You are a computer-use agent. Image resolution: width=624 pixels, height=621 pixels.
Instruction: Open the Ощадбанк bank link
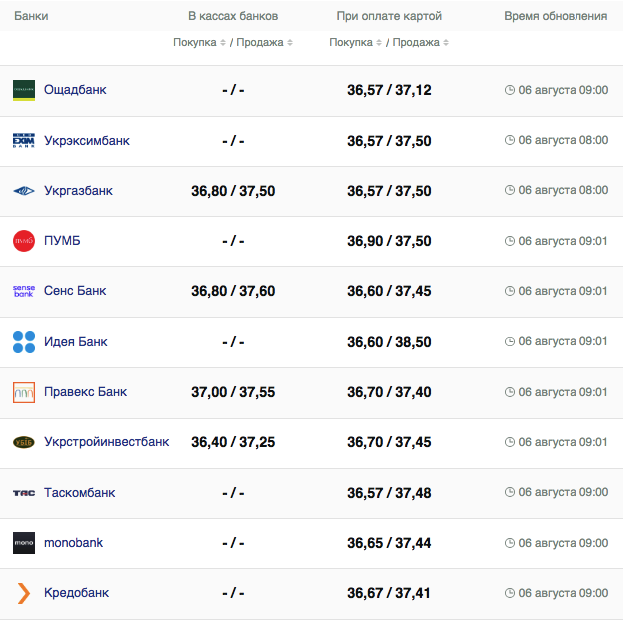click(75, 90)
